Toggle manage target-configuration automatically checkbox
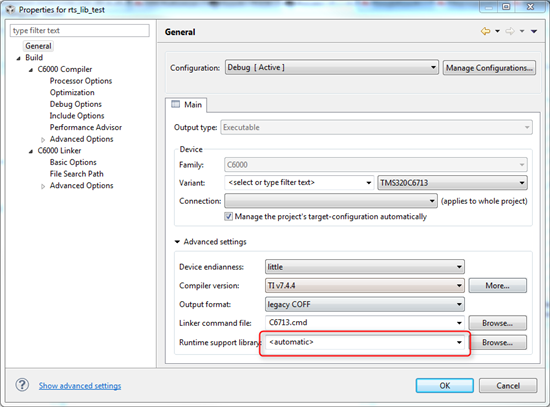 (228, 216)
